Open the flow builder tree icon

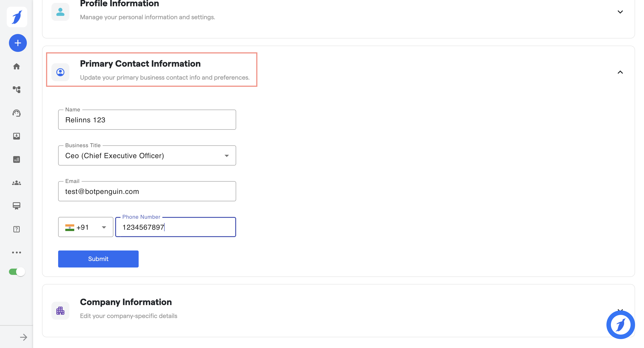17,89
